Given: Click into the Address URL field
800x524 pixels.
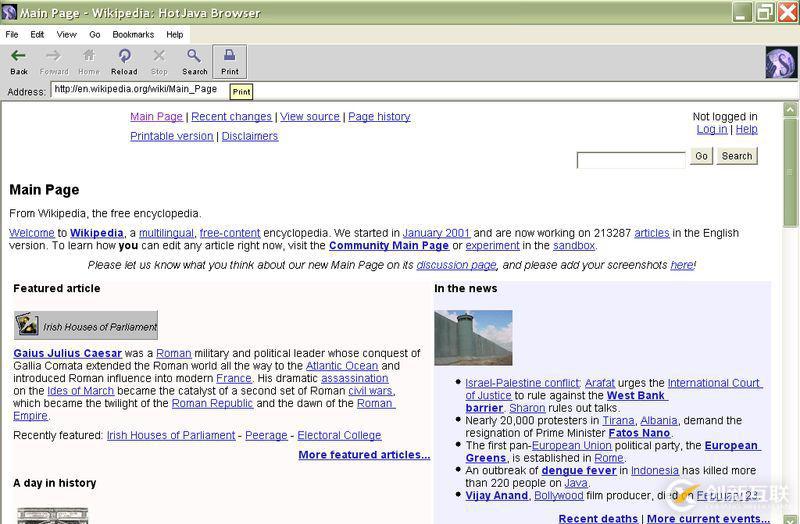Looking at the screenshot, I should (423, 90).
